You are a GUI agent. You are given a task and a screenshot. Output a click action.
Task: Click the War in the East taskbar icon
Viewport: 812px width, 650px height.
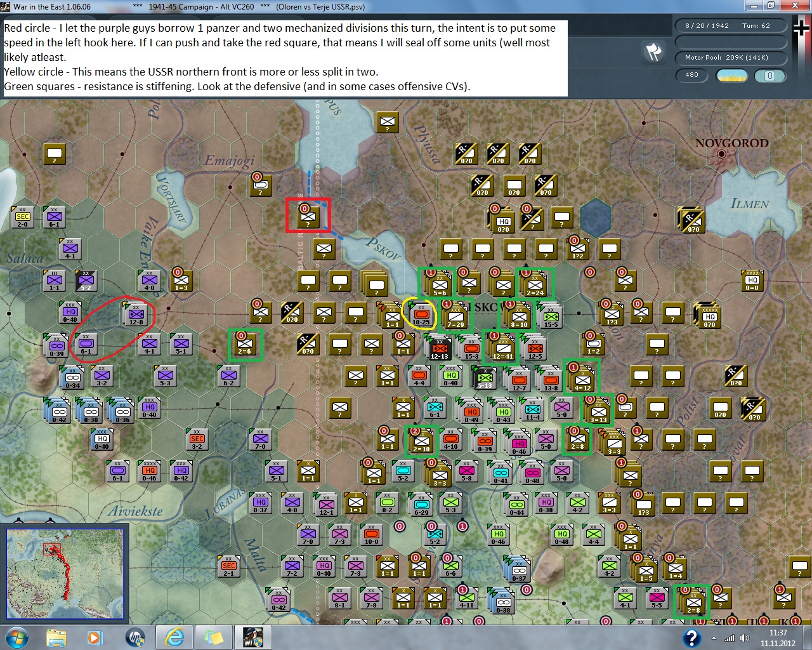click(253, 637)
